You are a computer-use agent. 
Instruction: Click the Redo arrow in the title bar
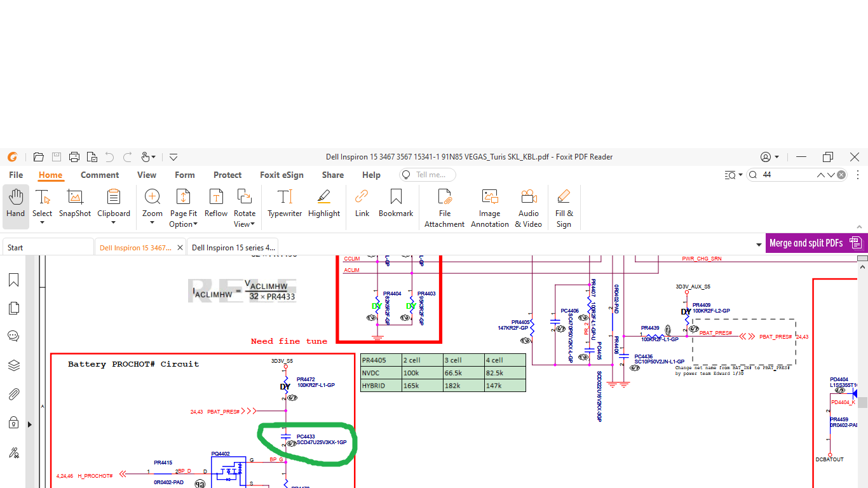tap(128, 157)
